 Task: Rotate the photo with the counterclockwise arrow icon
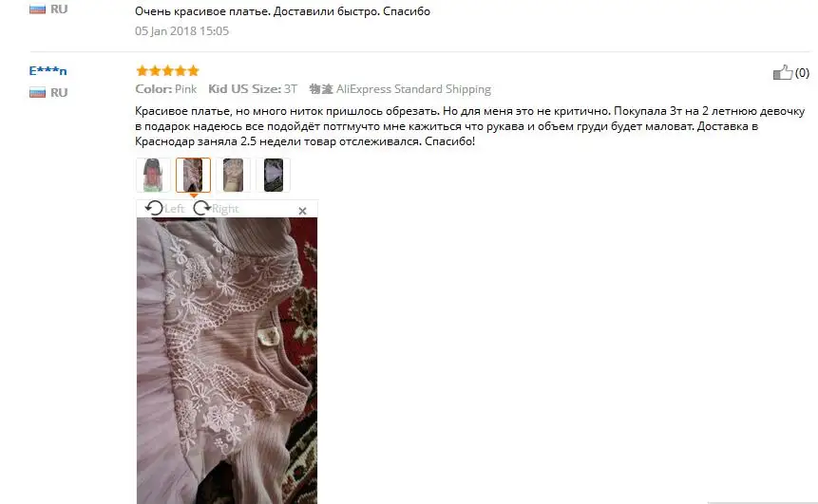pyautogui.click(x=154, y=209)
